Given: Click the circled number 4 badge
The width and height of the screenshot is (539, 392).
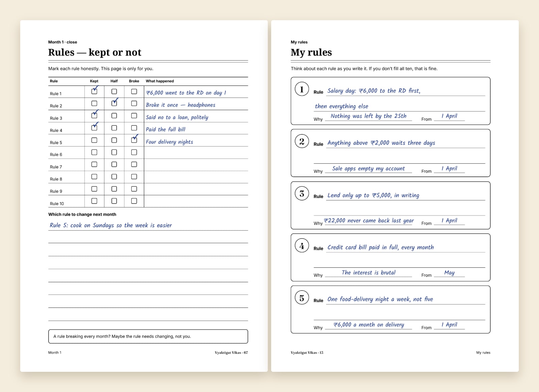Looking at the screenshot, I should (x=302, y=246).
